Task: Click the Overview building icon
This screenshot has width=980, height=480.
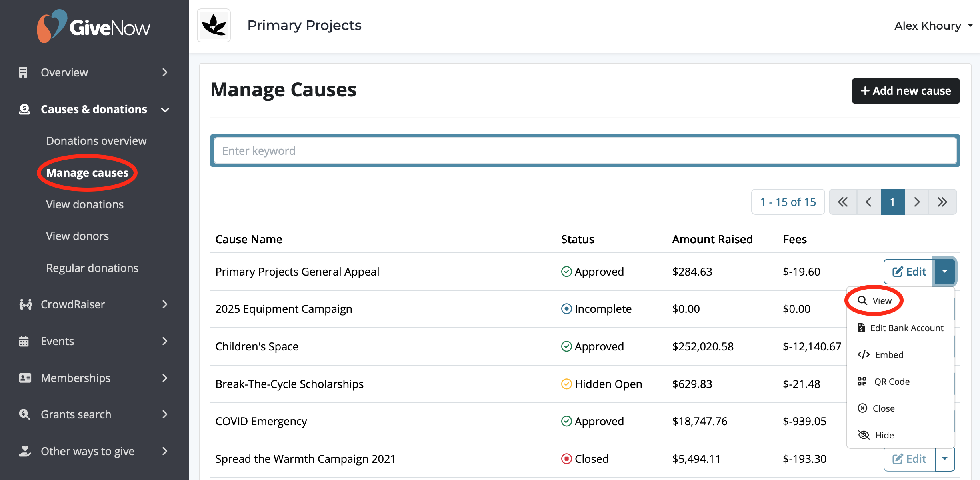Action: (x=23, y=72)
